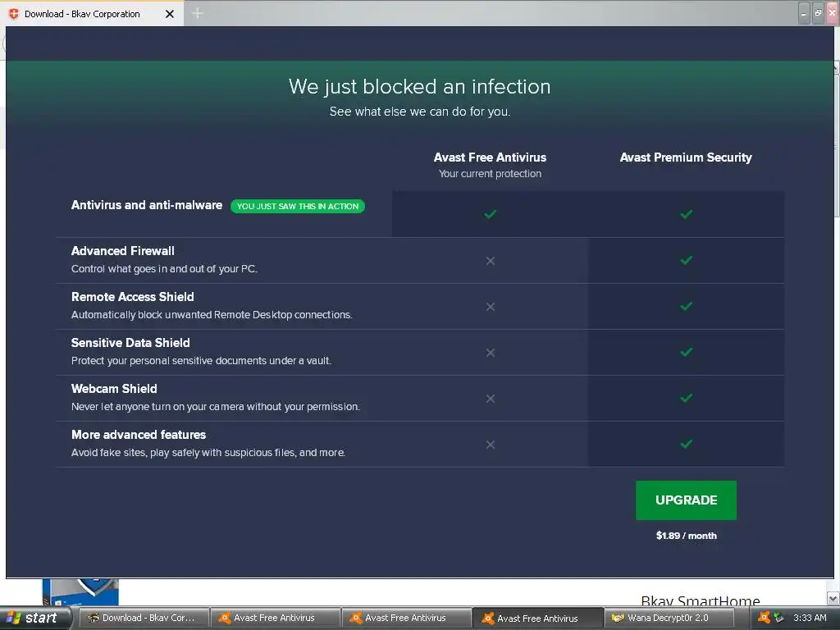This screenshot has height=630, width=840.
Task: Click the 'Advanced Firewall' feature title
Action: point(123,251)
